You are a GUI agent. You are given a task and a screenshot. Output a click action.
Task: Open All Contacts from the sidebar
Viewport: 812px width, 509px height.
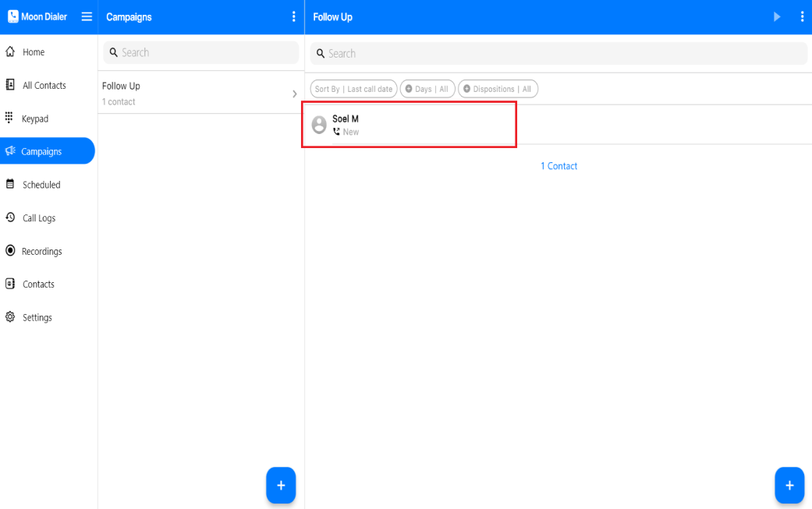click(x=44, y=86)
